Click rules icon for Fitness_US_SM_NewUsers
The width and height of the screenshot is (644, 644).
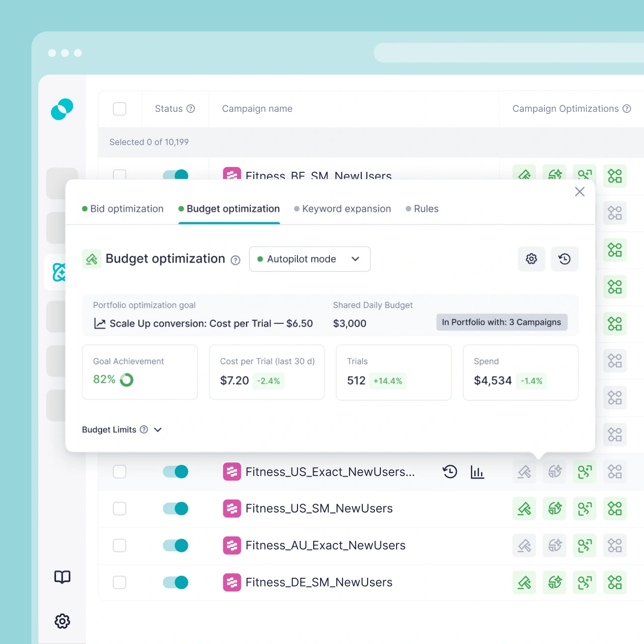click(x=615, y=509)
